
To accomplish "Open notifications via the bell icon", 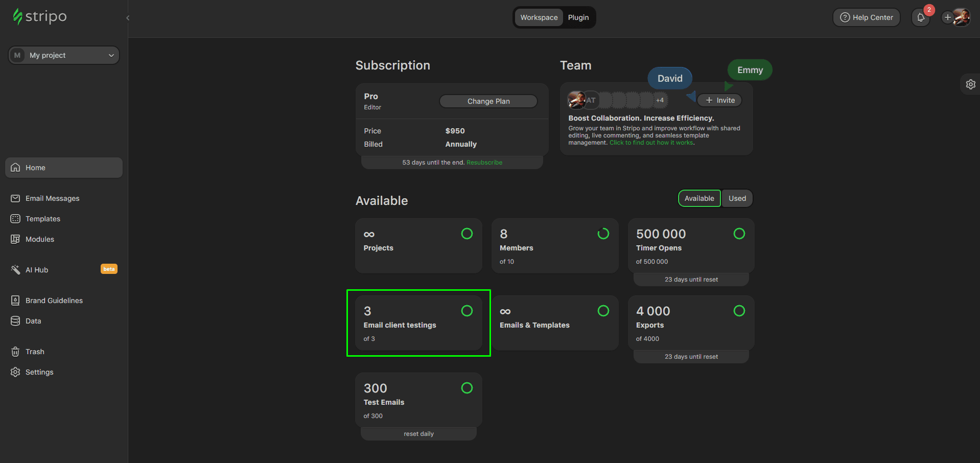I will tap(921, 17).
